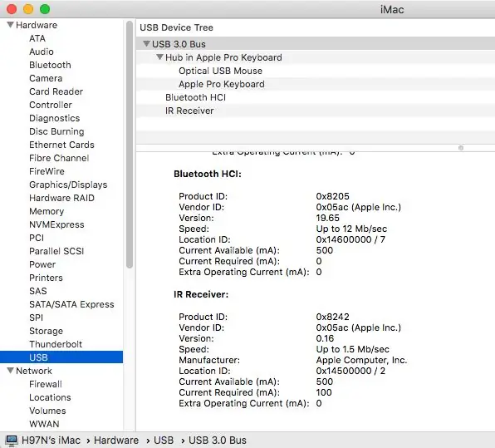The width and height of the screenshot is (495, 448).
Task: Collapse the Network section triangle
Action: click(11, 370)
